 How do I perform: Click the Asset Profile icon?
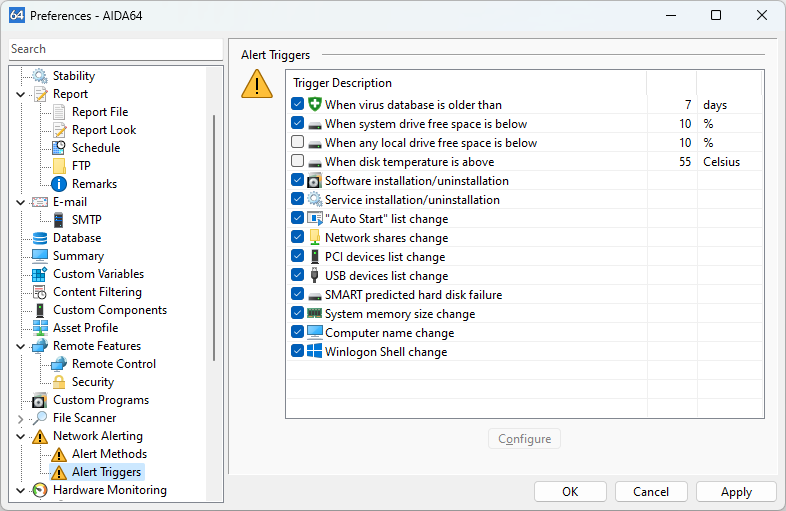[x=40, y=328]
